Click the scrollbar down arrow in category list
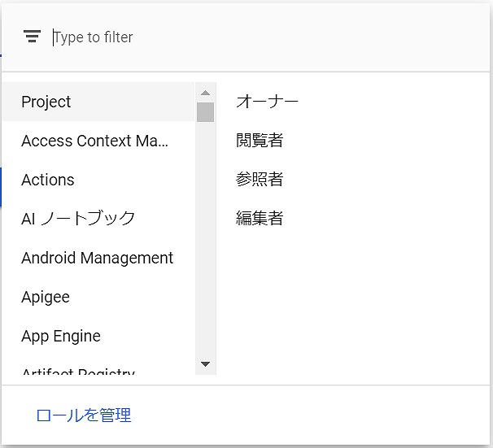Image resolution: width=493 pixels, height=448 pixels. [x=205, y=364]
